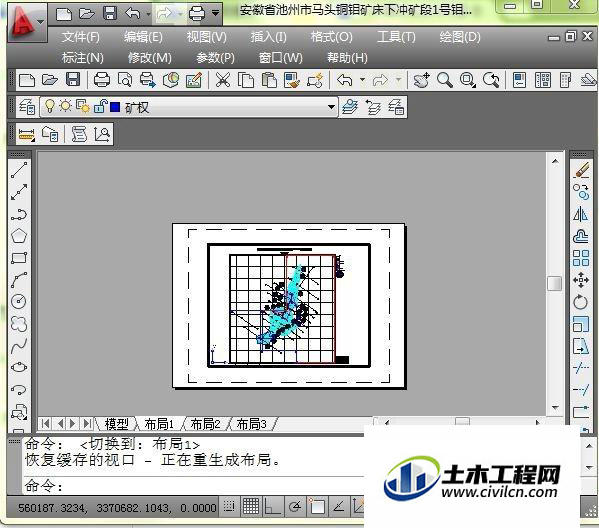Expand the 矿权 layer dropdown list
Image resolution: width=599 pixels, height=528 pixels.
click(331, 107)
